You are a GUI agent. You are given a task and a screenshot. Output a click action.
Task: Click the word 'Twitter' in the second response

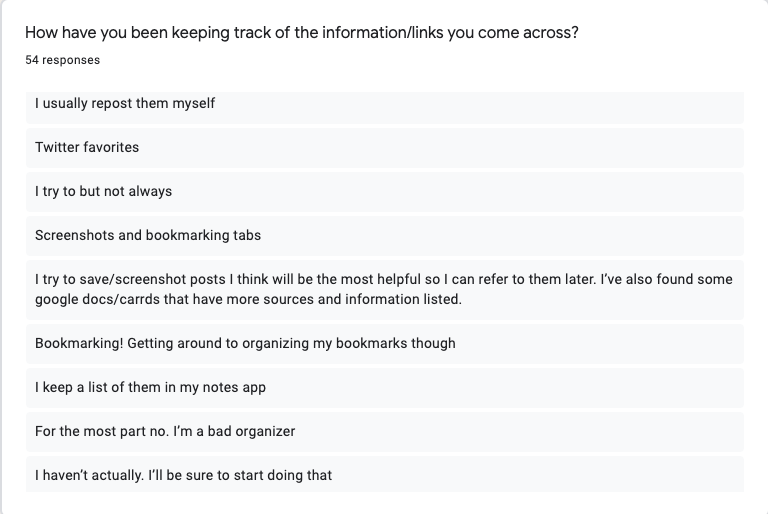(56, 147)
